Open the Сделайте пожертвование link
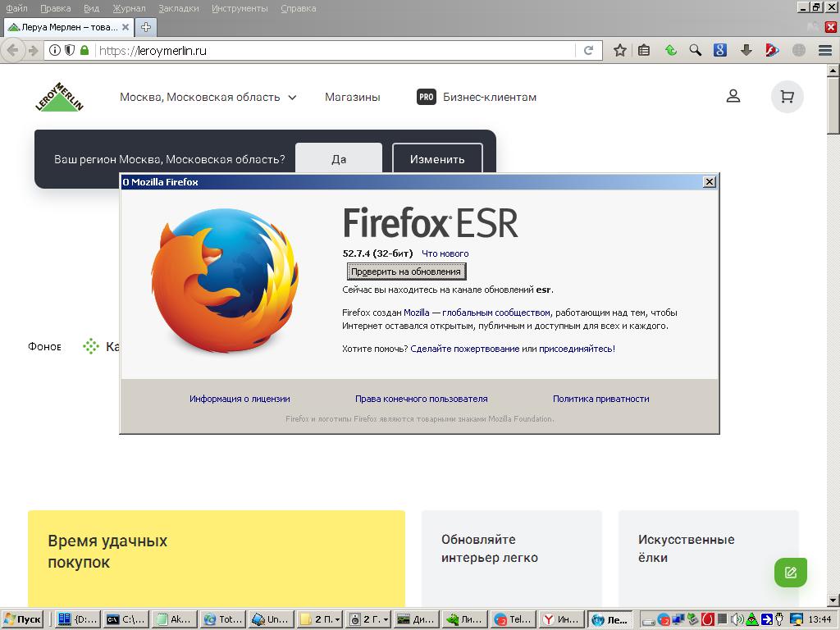This screenshot has width=840, height=630. pyautogui.click(x=465, y=349)
